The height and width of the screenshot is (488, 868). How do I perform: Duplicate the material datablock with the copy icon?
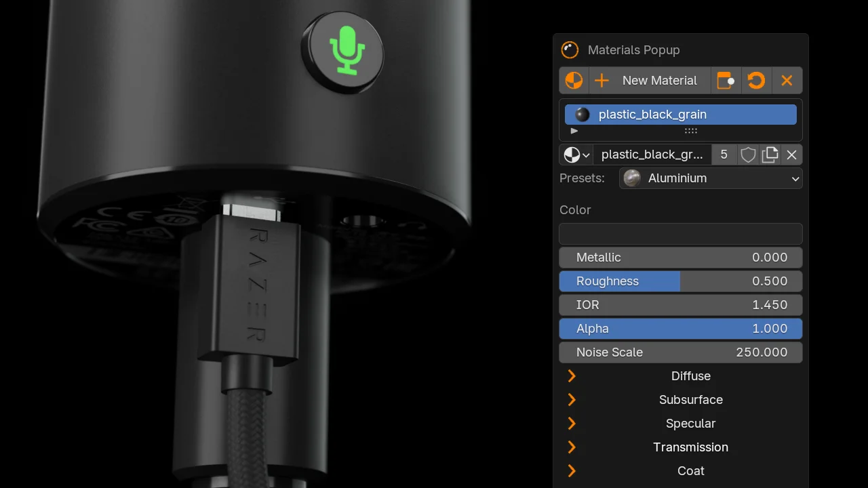pyautogui.click(x=770, y=155)
